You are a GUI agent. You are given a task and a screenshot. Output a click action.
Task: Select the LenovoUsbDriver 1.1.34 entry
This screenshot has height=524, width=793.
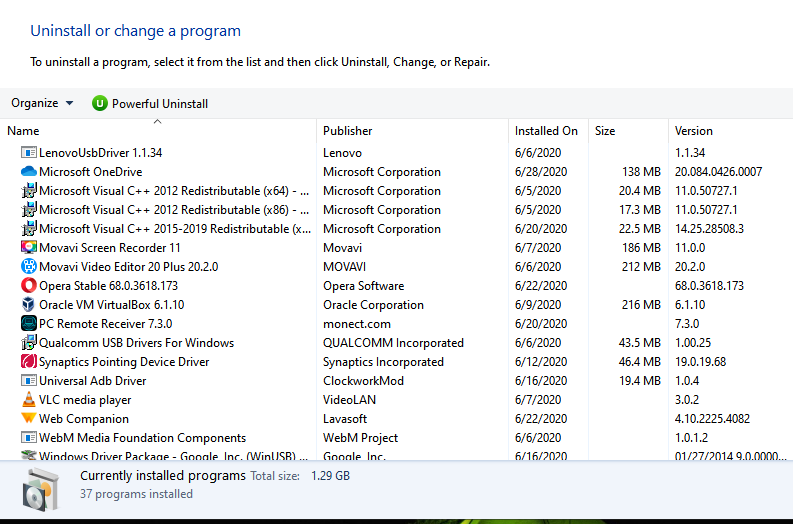point(101,153)
